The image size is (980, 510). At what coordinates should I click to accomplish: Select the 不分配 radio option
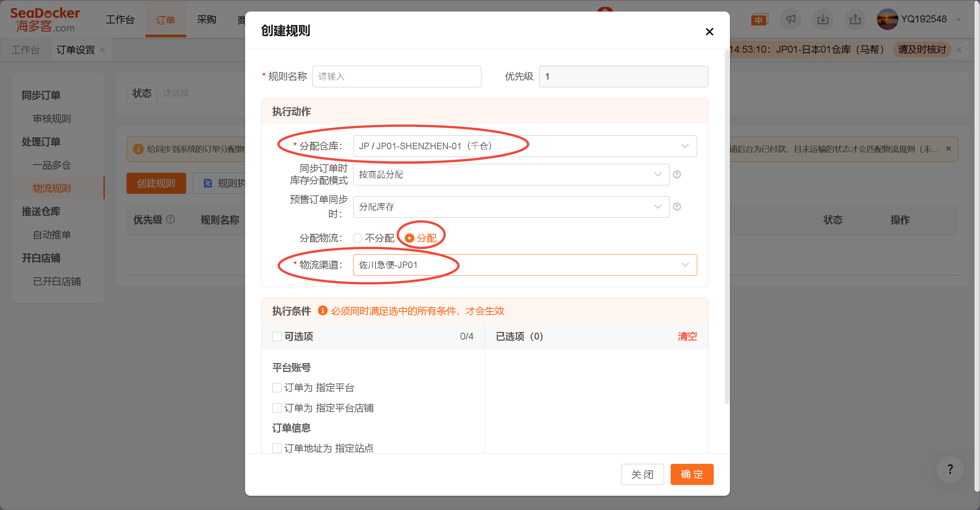[x=358, y=238]
